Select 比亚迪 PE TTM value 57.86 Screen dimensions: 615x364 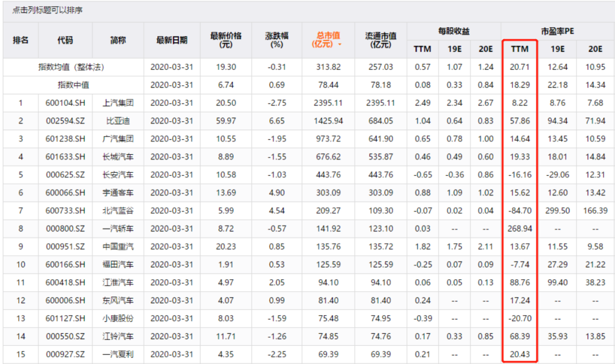click(520, 121)
